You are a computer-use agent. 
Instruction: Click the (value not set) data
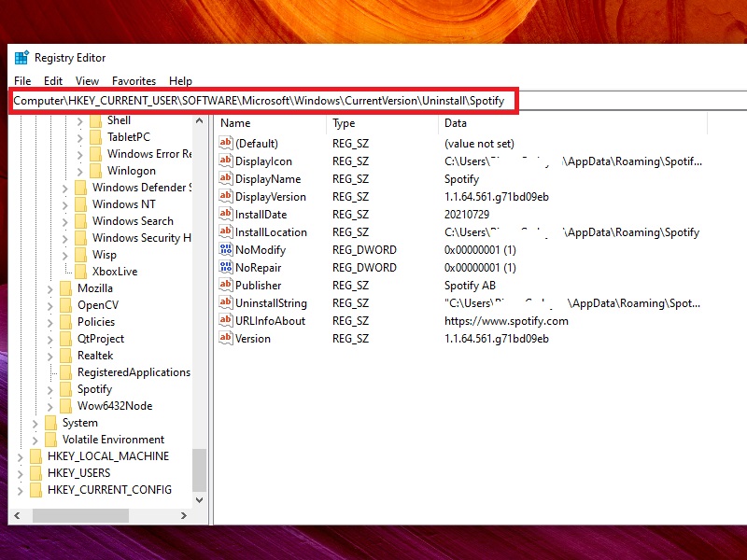pyautogui.click(x=479, y=144)
